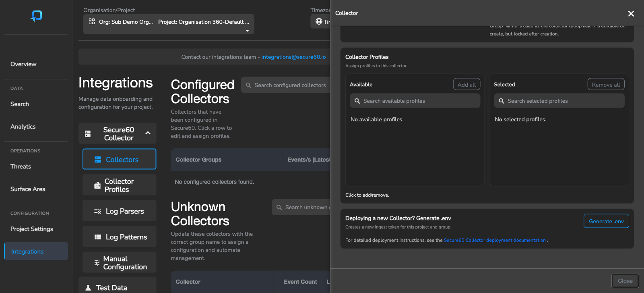Click Generate .env button
The height and width of the screenshot is (293, 644).
[606, 221]
